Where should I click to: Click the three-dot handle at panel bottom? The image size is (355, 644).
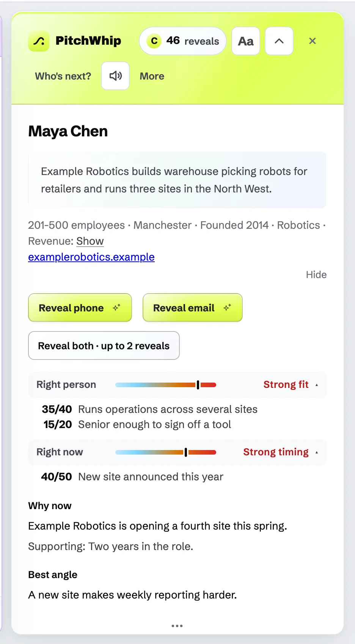click(177, 626)
